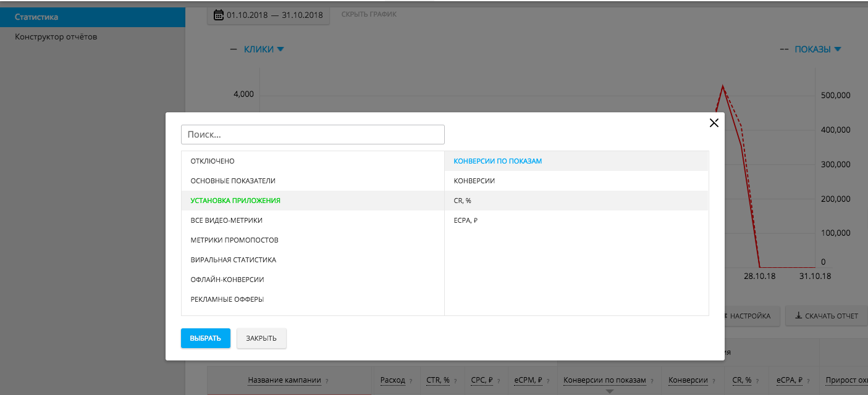Select Основные показатели category
868x395 pixels.
[x=233, y=181]
